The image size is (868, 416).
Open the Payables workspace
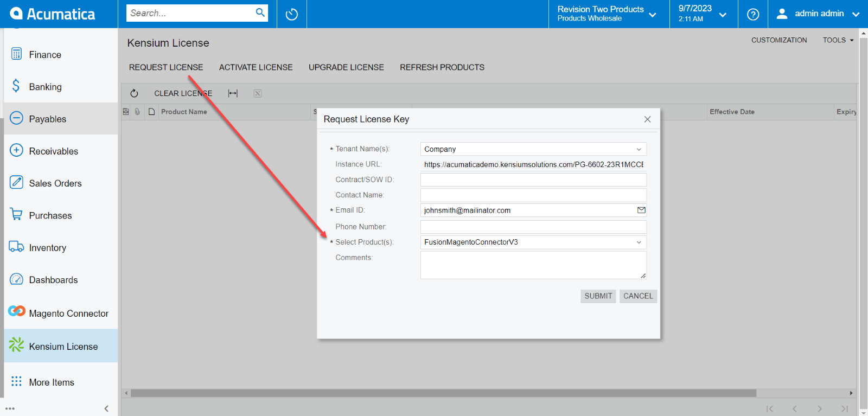pyautogui.click(x=61, y=118)
